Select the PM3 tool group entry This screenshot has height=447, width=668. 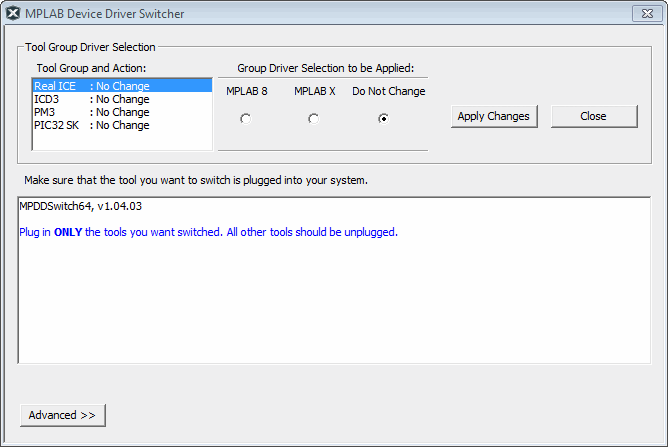[x=91, y=113]
